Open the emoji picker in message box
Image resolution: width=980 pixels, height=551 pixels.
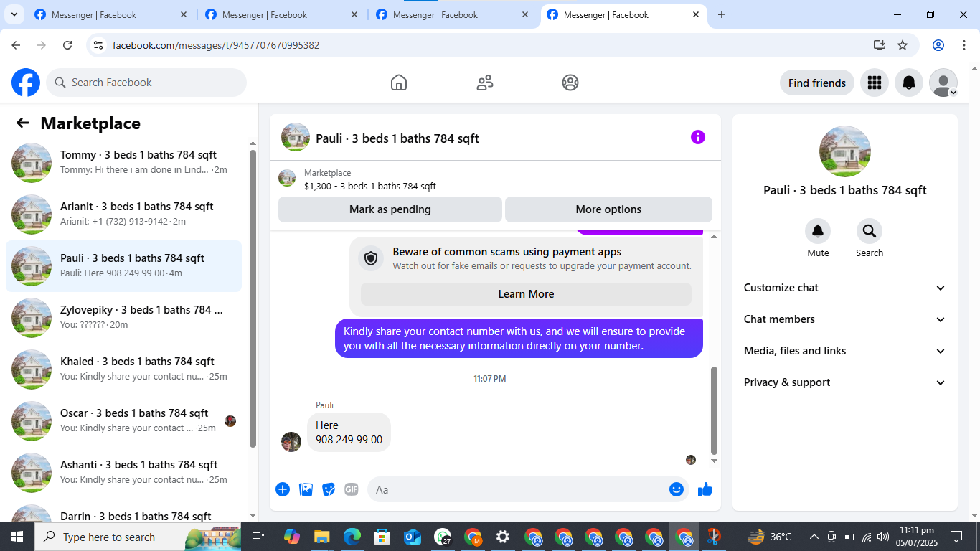pyautogui.click(x=677, y=489)
